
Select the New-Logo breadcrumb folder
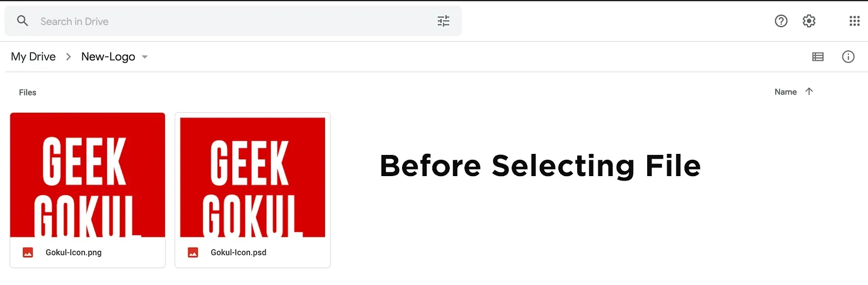pos(108,57)
